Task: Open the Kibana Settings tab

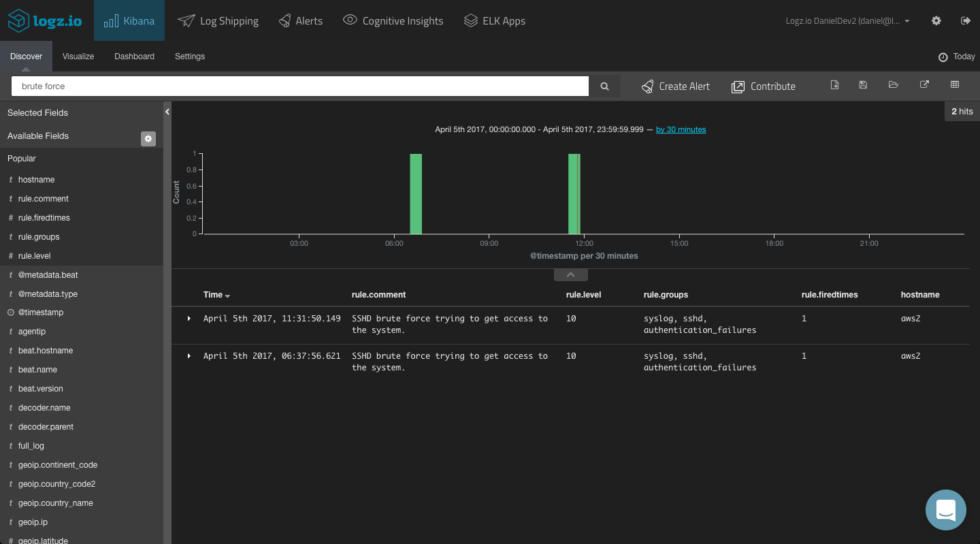Action: click(190, 57)
